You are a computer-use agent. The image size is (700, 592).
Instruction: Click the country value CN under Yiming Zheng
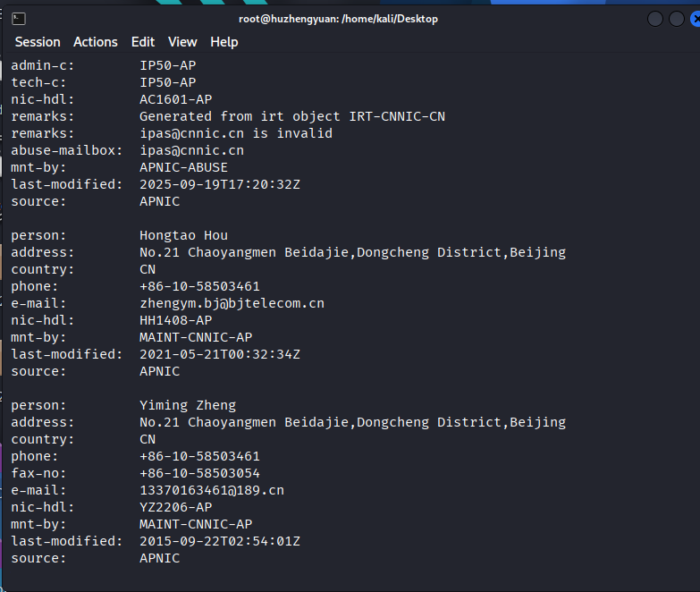[x=148, y=439]
